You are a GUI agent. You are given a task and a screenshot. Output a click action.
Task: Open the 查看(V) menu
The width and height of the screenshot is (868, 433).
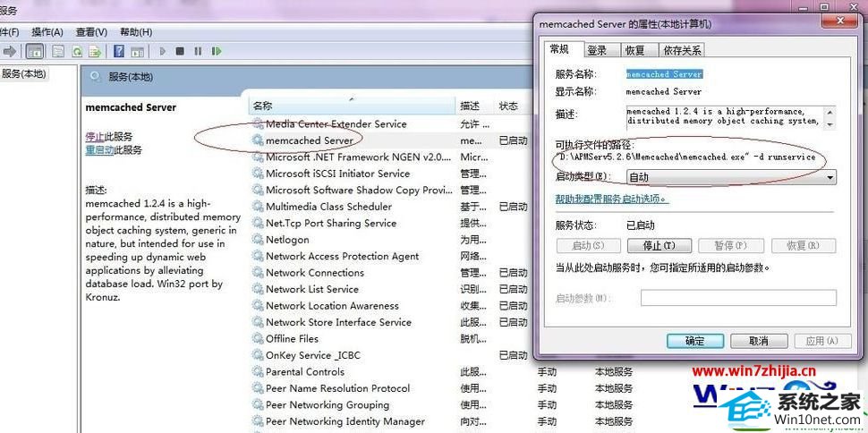point(91,31)
